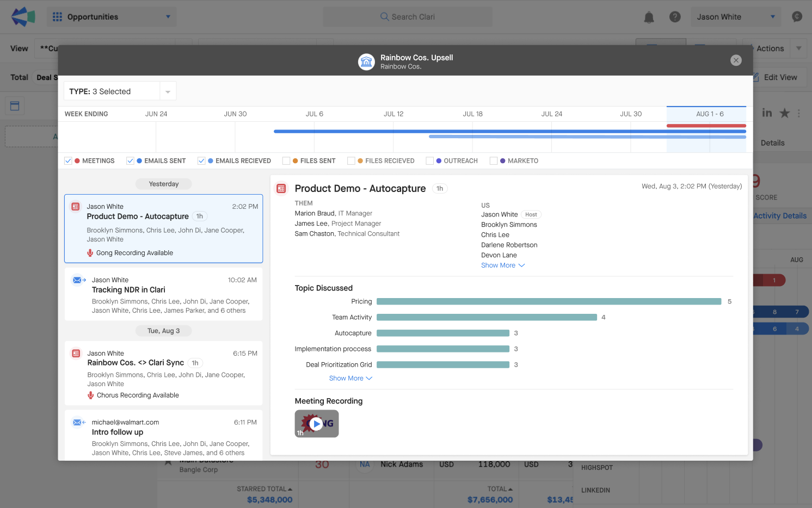The width and height of the screenshot is (812, 508).
Task: Click the layout panel icon in the background
Action: [x=15, y=106]
